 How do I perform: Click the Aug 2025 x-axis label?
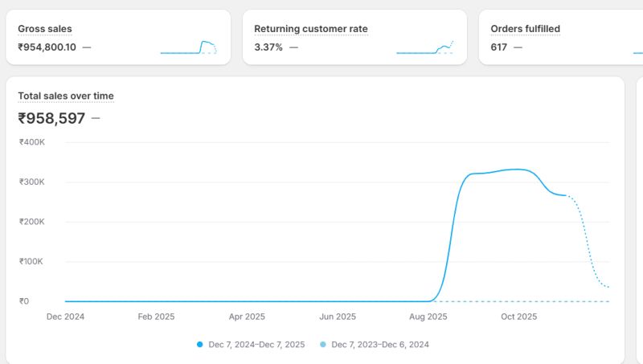tap(428, 317)
